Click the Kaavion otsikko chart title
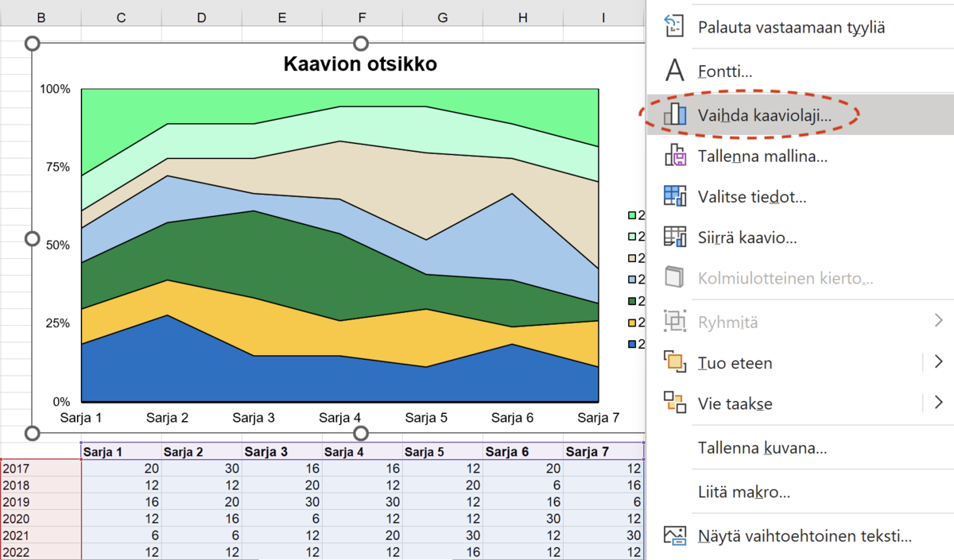This screenshot has height=560, width=954. coord(360,64)
